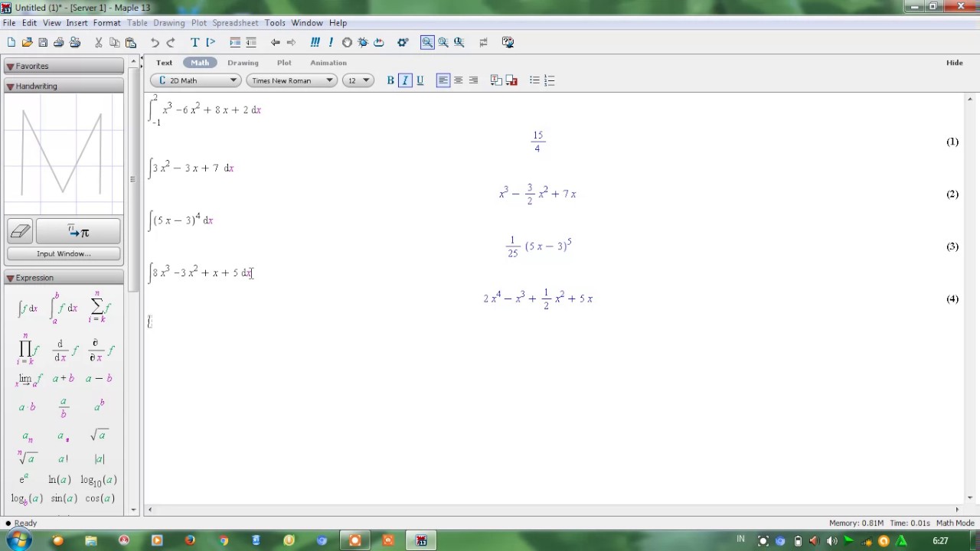
Task: Toggle the Tab key behavior icon
Action: pyautogui.click(x=483, y=42)
